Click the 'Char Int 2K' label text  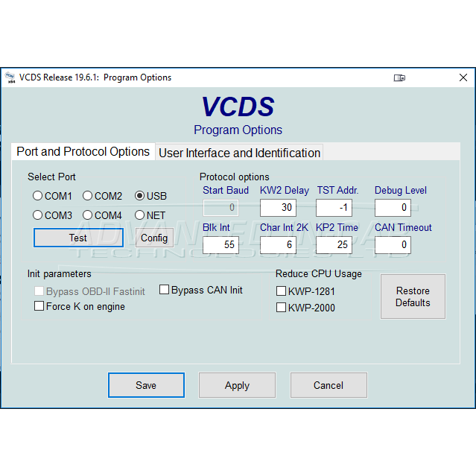tap(284, 227)
